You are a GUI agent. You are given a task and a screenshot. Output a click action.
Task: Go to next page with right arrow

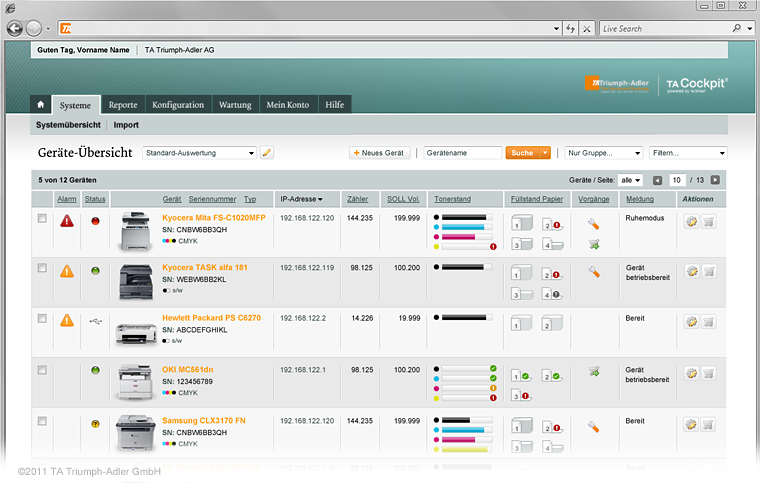(715, 180)
